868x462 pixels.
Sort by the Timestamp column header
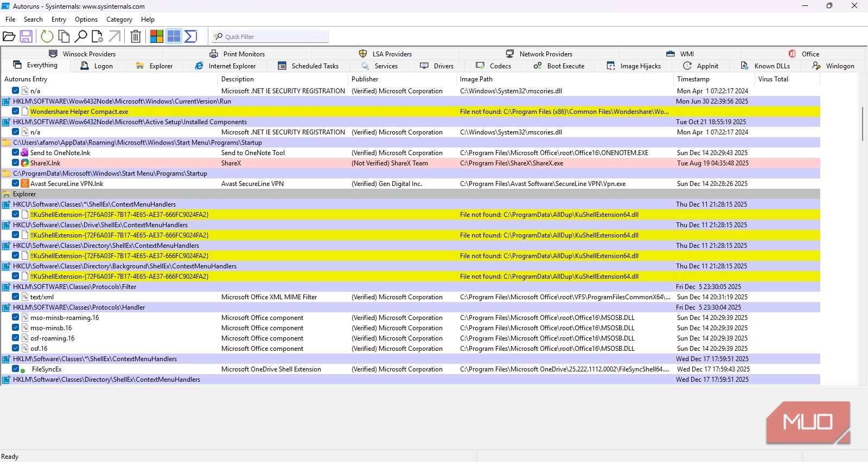pyautogui.click(x=714, y=79)
